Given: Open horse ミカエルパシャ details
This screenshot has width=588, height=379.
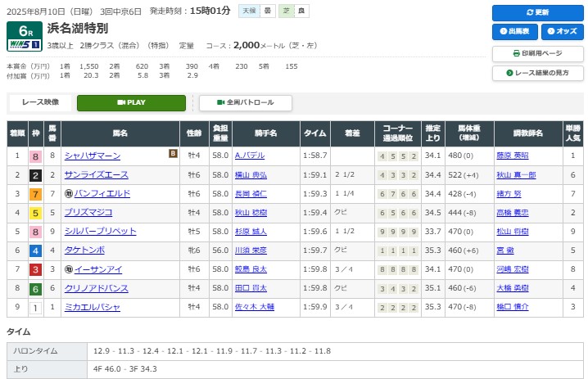Looking at the screenshot, I should pyautogui.click(x=93, y=307).
